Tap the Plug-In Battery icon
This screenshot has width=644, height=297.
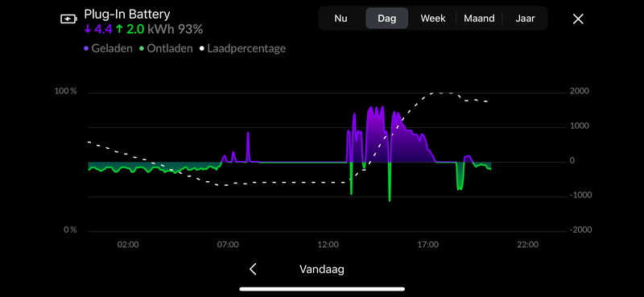tap(68, 19)
